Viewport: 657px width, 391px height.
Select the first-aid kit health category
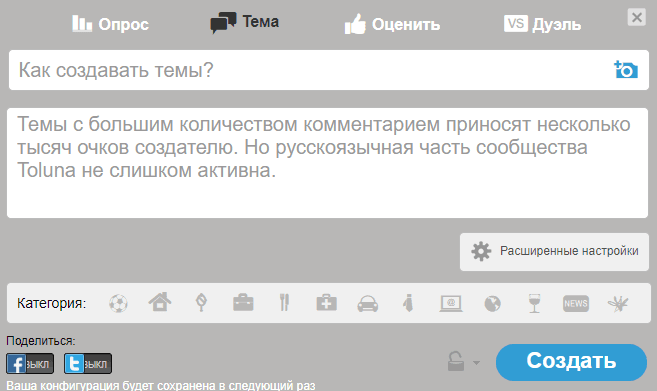click(326, 303)
